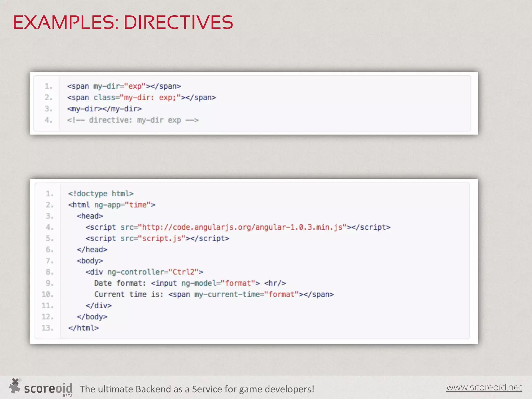532x399 pixels.
Task: Click the closing </body> tag line
Action: pos(92,317)
